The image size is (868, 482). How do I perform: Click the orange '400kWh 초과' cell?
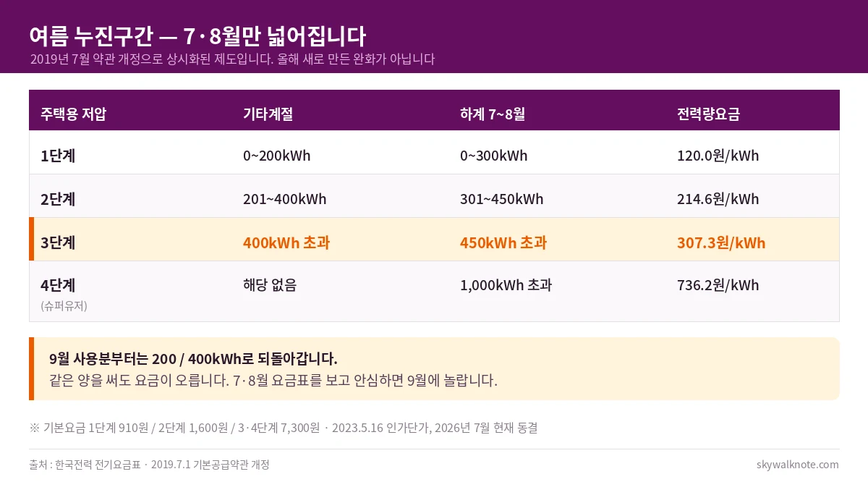[x=286, y=242]
